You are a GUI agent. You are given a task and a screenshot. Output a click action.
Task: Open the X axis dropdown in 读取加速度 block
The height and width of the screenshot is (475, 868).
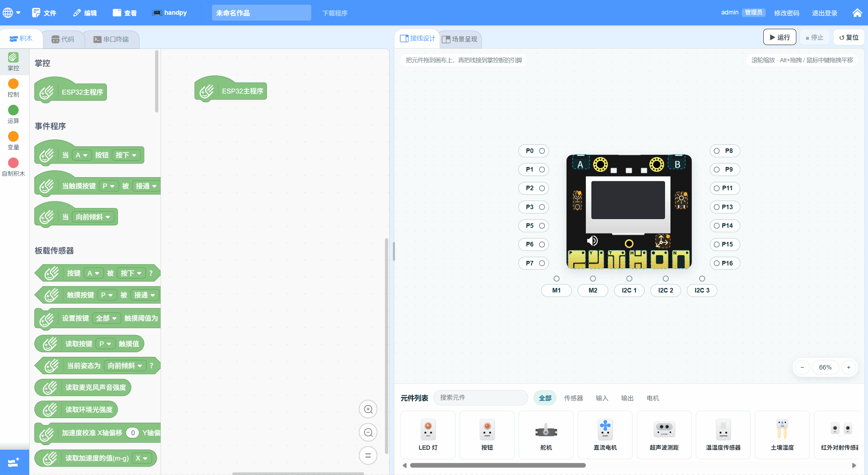[x=141, y=458]
